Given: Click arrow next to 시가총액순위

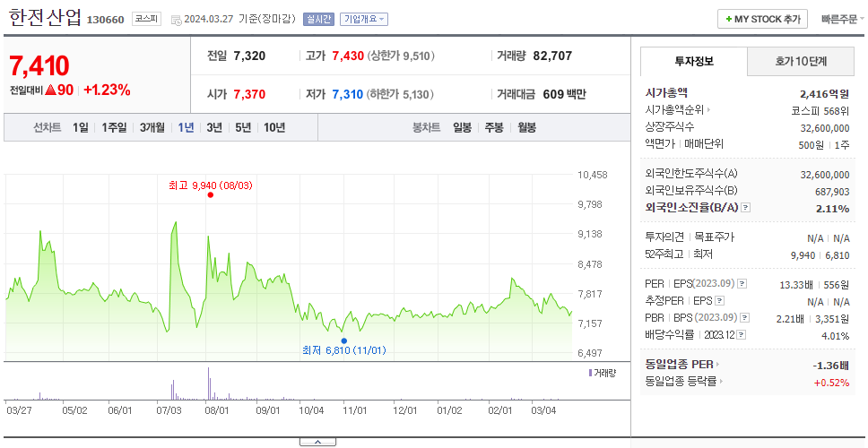Looking at the screenshot, I should 709,110.
